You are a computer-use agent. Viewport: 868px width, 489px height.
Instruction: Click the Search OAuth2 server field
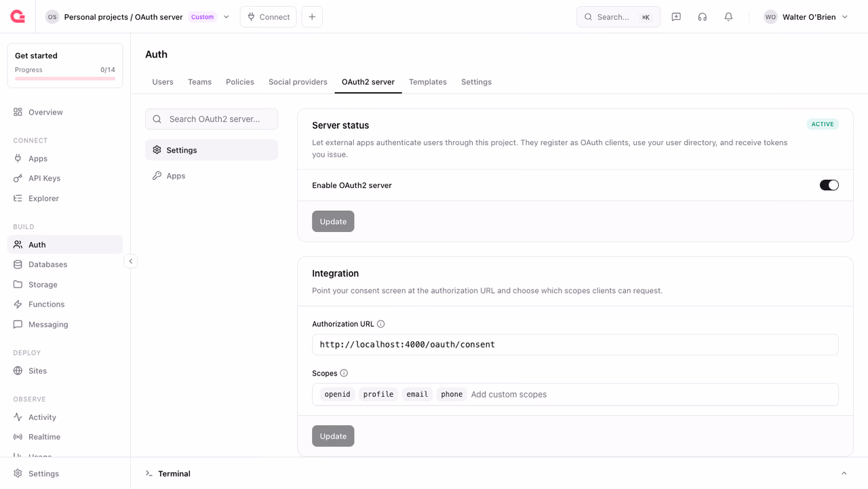[x=212, y=119]
